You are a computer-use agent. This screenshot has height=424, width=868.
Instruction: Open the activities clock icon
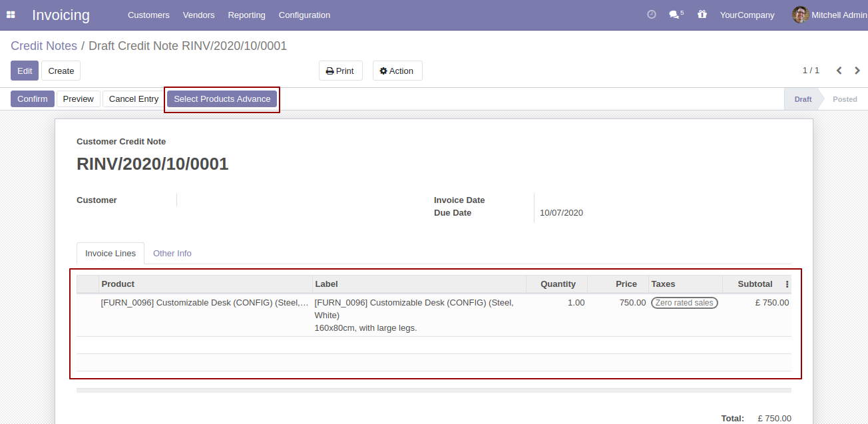(652, 15)
